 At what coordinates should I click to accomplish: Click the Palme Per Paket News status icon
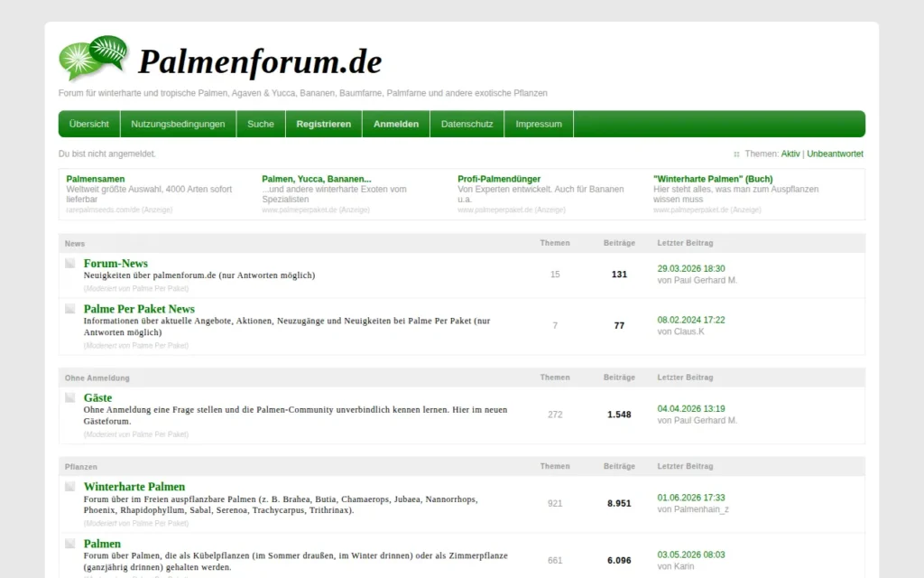[x=70, y=309]
